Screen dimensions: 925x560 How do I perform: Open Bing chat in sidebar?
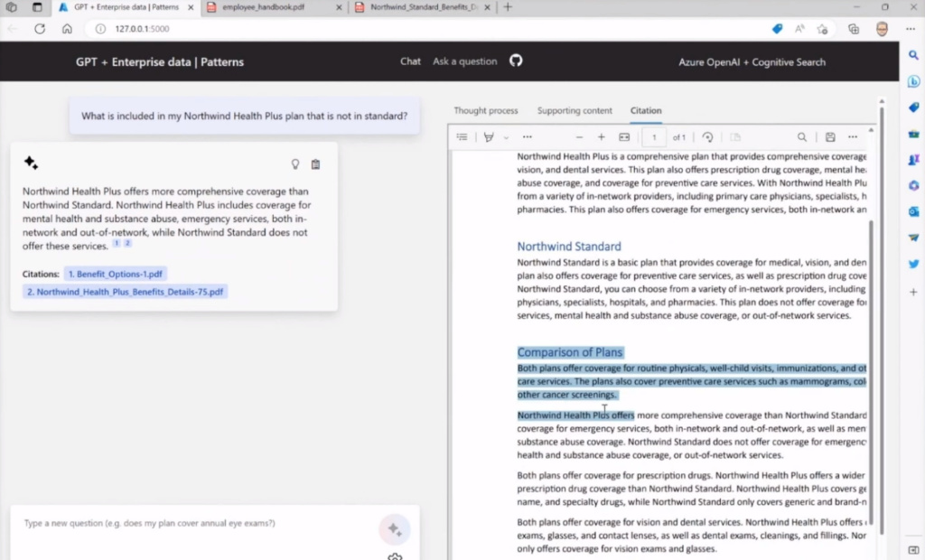coord(913,81)
